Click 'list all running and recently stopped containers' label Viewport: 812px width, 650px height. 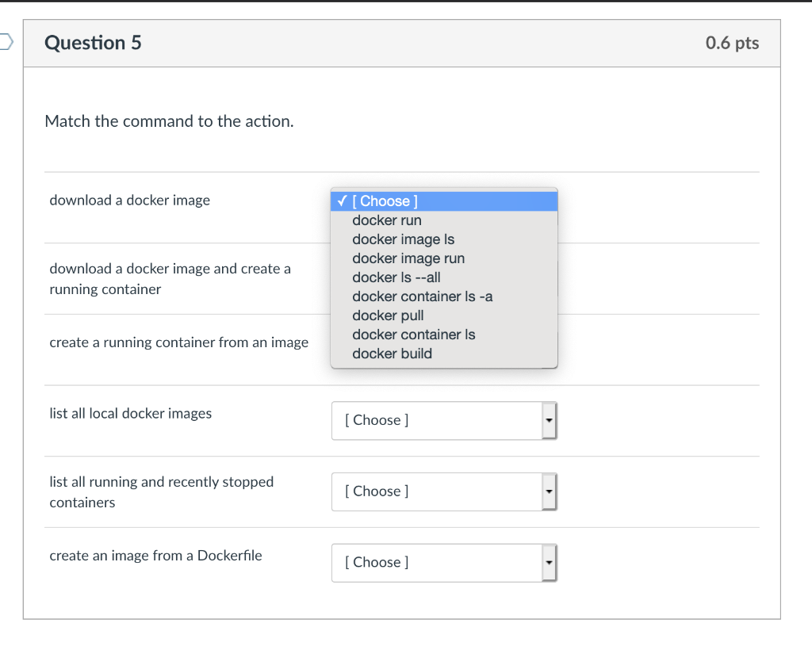[x=162, y=492]
